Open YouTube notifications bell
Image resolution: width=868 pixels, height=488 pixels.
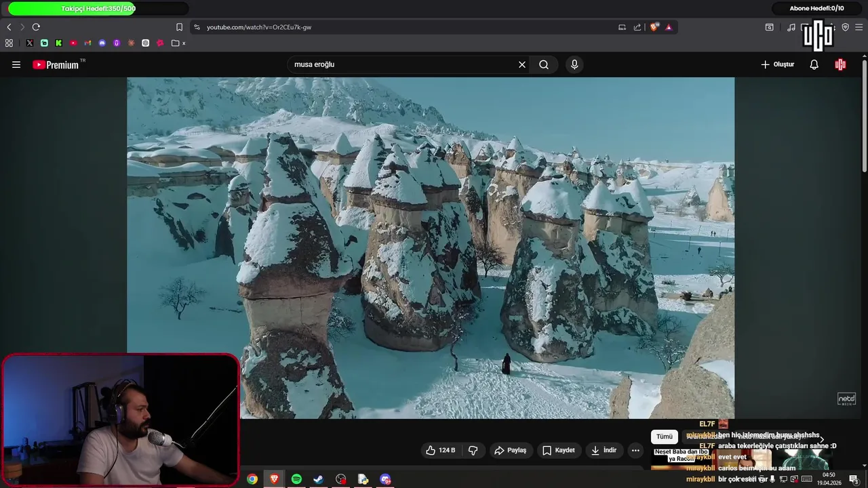point(814,64)
